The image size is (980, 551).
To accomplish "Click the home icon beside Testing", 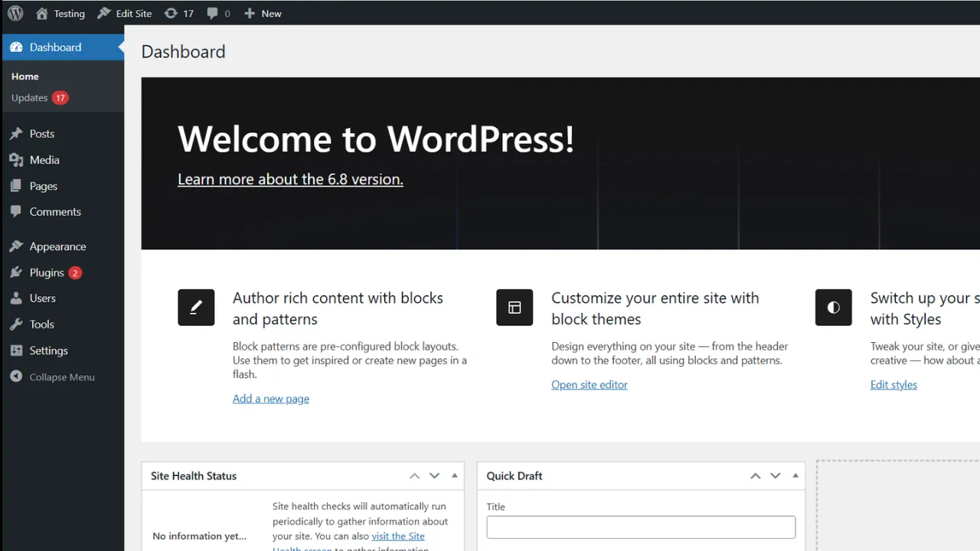I will pyautogui.click(x=41, y=13).
